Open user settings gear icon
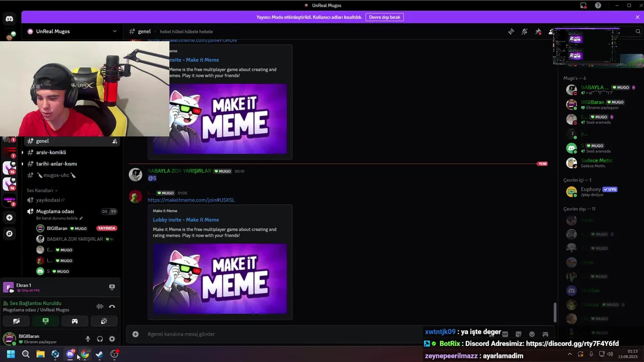 (112, 339)
